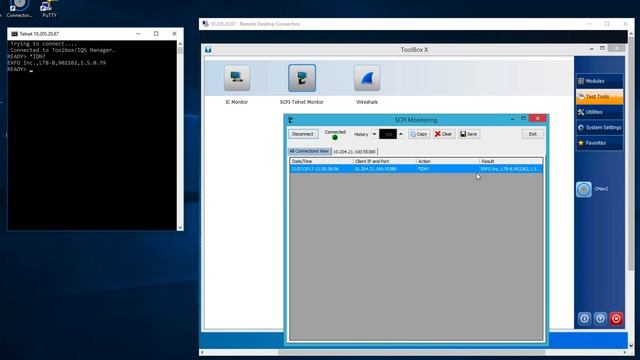640x360 pixels.
Task: Click the Date/Time column header
Action: point(321,161)
